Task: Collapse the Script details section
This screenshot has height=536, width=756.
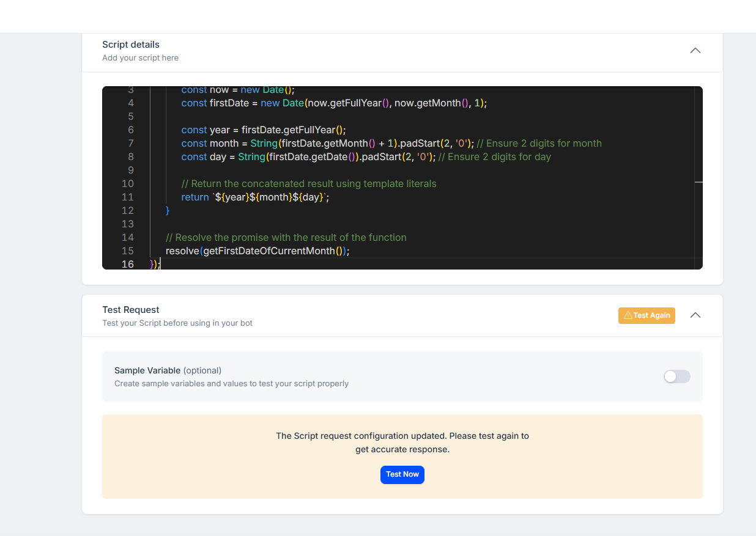Action: [x=695, y=51]
